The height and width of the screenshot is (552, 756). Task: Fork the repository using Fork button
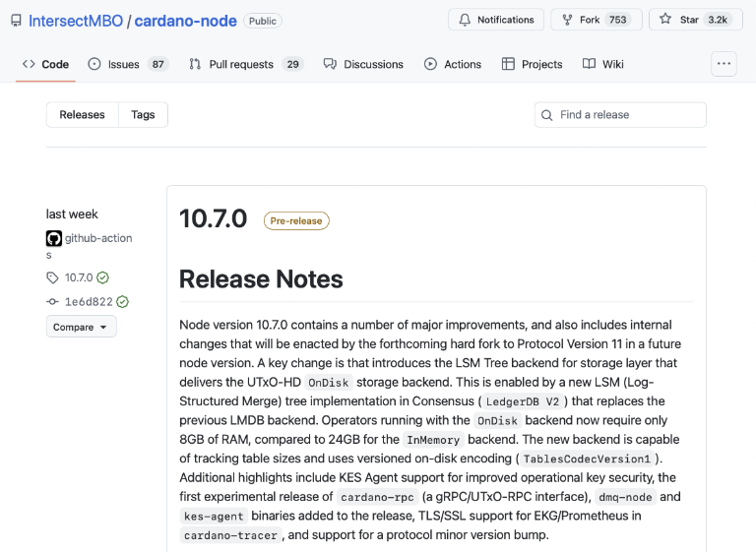click(x=597, y=20)
